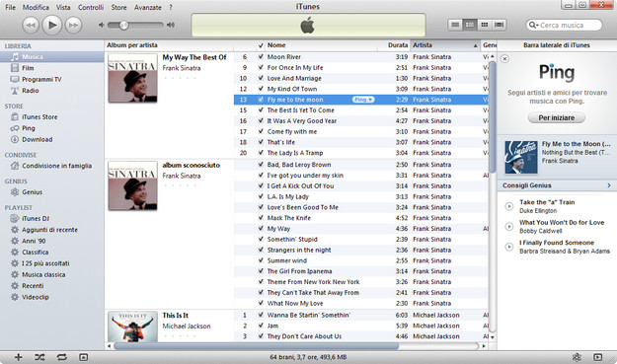Image resolution: width=617 pixels, height=364 pixels.
Task: Click the Album per artista header
Action: tap(169, 45)
